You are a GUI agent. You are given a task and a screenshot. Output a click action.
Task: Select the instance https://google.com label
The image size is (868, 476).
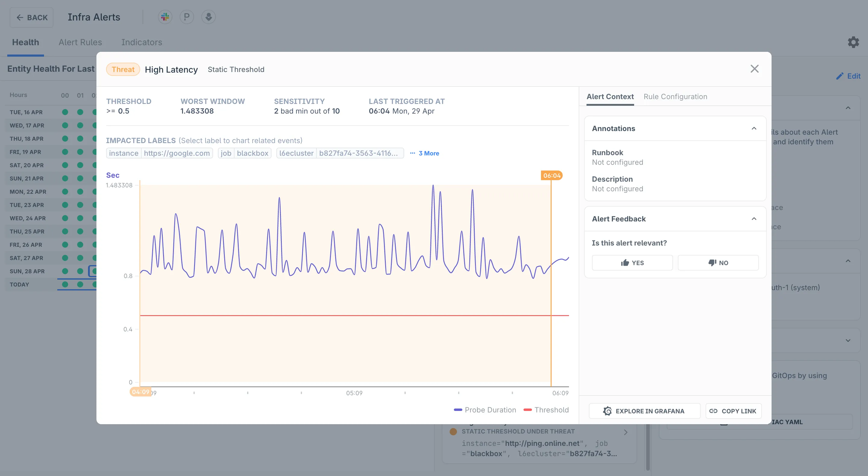tap(159, 153)
